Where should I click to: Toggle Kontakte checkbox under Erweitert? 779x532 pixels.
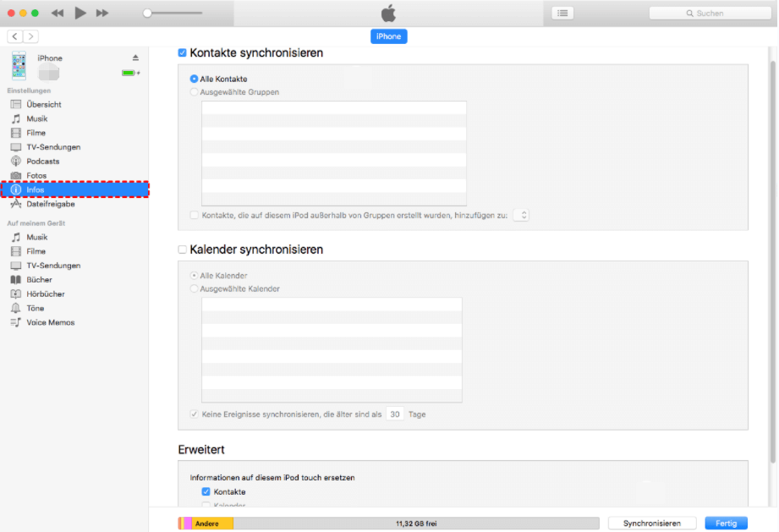[x=206, y=491]
